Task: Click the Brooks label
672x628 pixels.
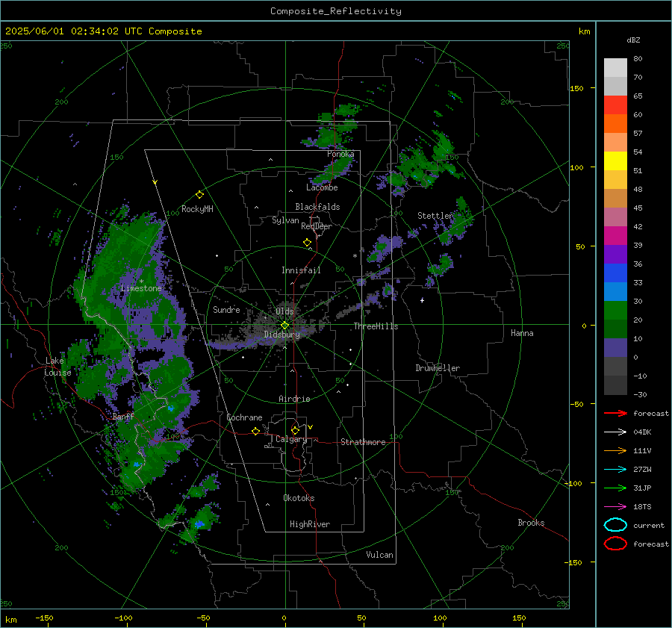Action: [531, 523]
